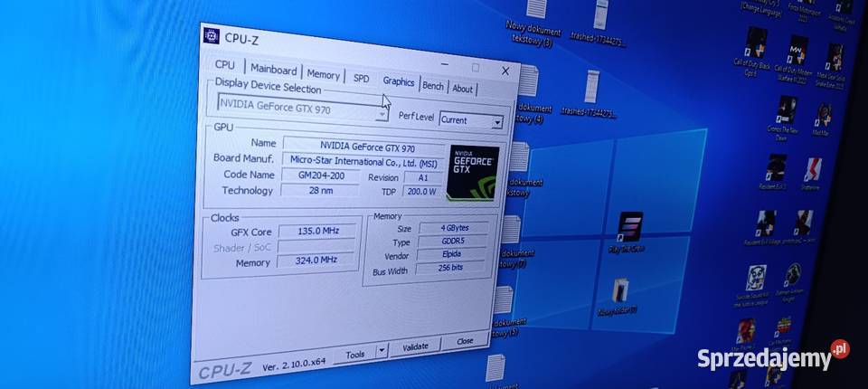Switch to the Mainboard tab

point(273,70)
